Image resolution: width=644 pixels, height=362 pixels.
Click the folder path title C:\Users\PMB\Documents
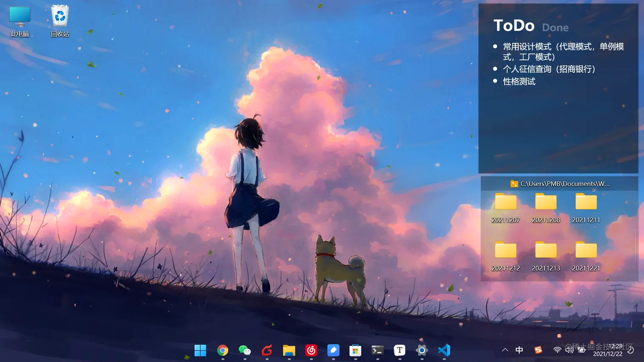[565, 184]
